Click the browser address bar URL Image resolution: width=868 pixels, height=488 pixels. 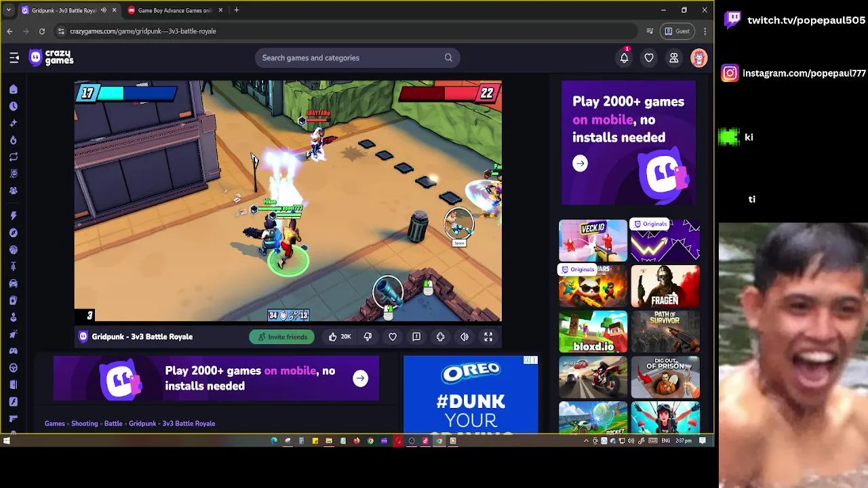(143, 31)
